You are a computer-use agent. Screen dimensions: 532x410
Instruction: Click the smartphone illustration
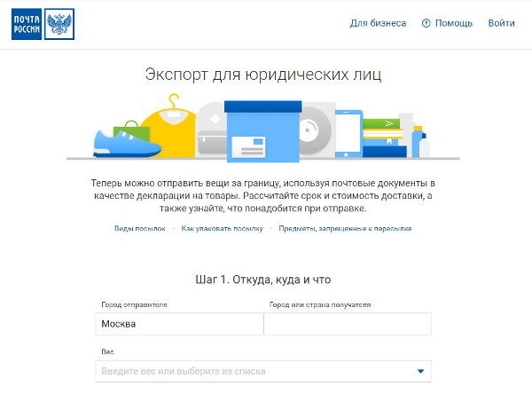(348, 132)
